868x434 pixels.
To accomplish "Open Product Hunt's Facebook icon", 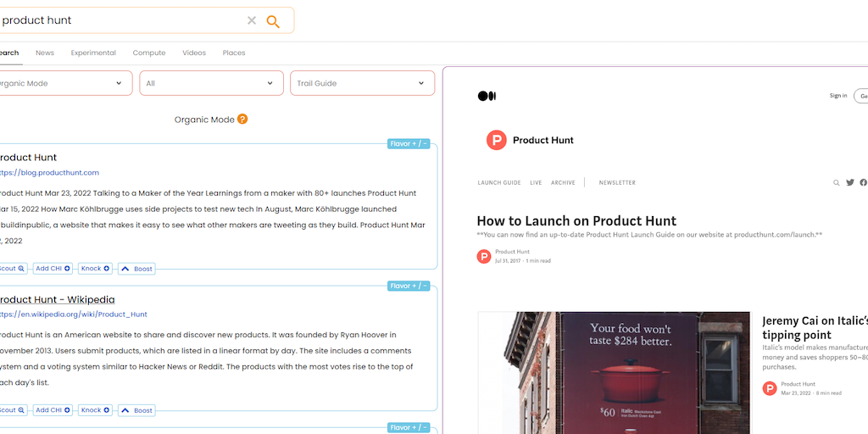I will pos(864,183).
